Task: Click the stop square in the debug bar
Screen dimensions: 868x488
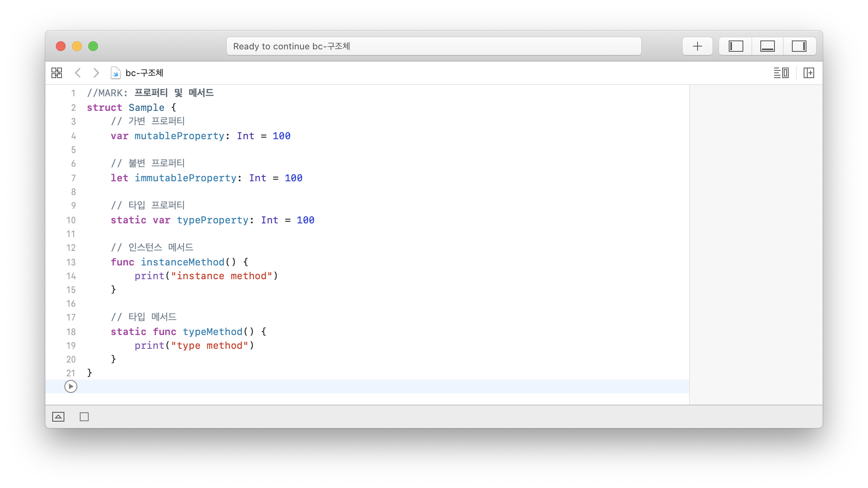Action: click(84, 417)
